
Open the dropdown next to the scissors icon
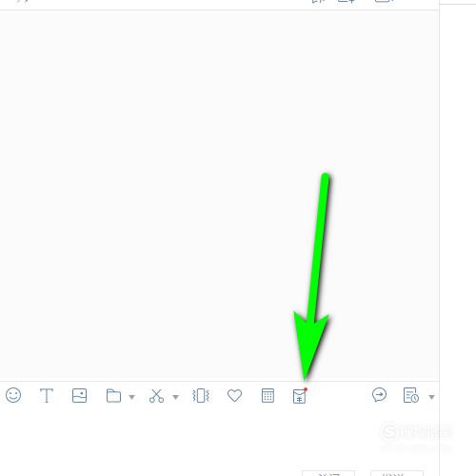pyautogui.click(x=175, y=397)
